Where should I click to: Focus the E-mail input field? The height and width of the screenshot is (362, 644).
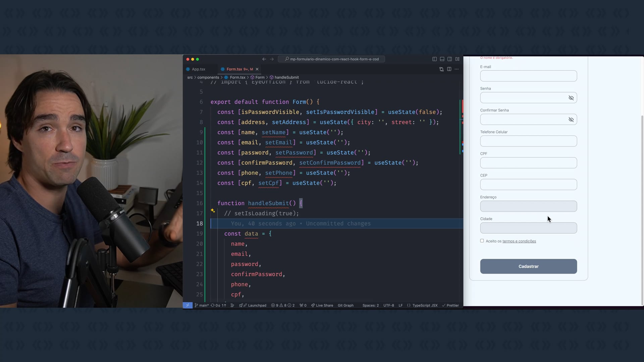tap(529, 76)
